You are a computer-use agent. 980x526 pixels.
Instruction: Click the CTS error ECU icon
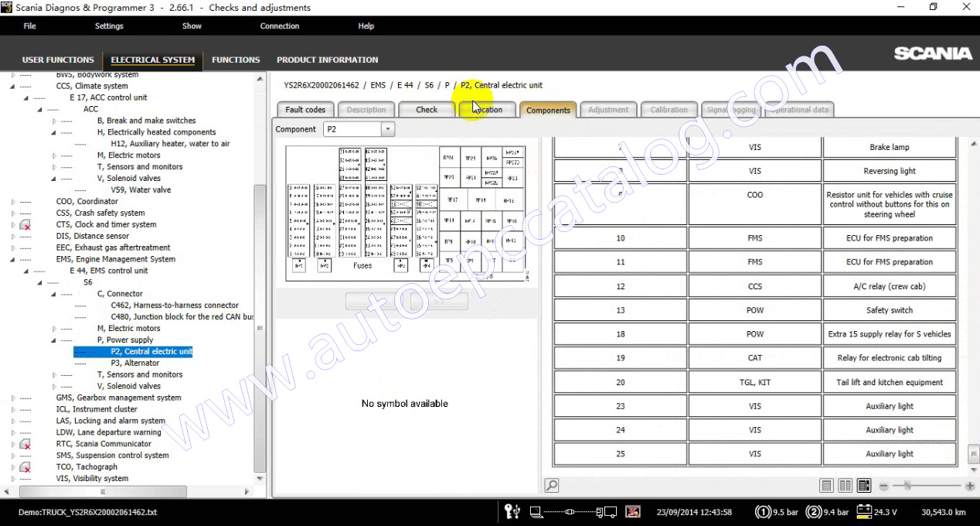(x=26, y=224)
